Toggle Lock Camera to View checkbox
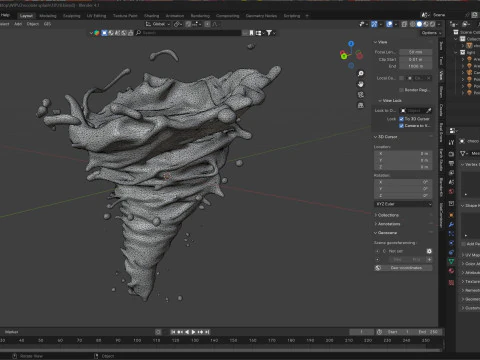Screen dimensions: 480x360 pyautogui.click(x=401, y=126)
